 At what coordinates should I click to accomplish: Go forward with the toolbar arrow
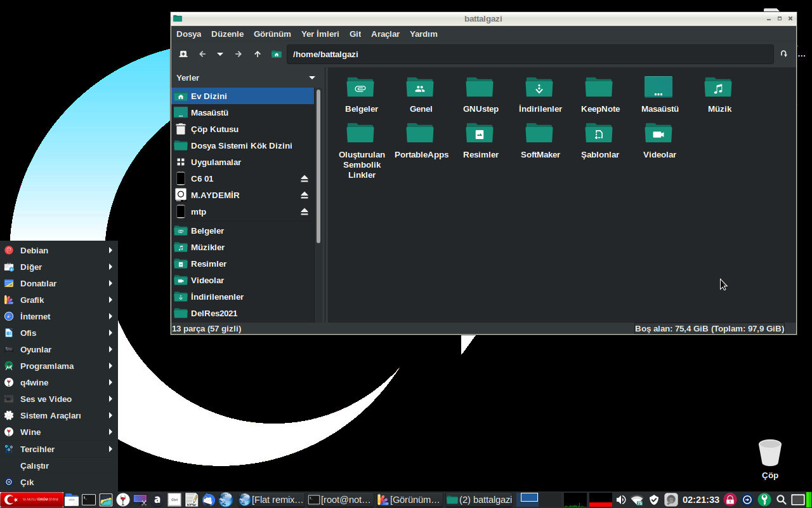pyautogui.click(x=239, y=54)
